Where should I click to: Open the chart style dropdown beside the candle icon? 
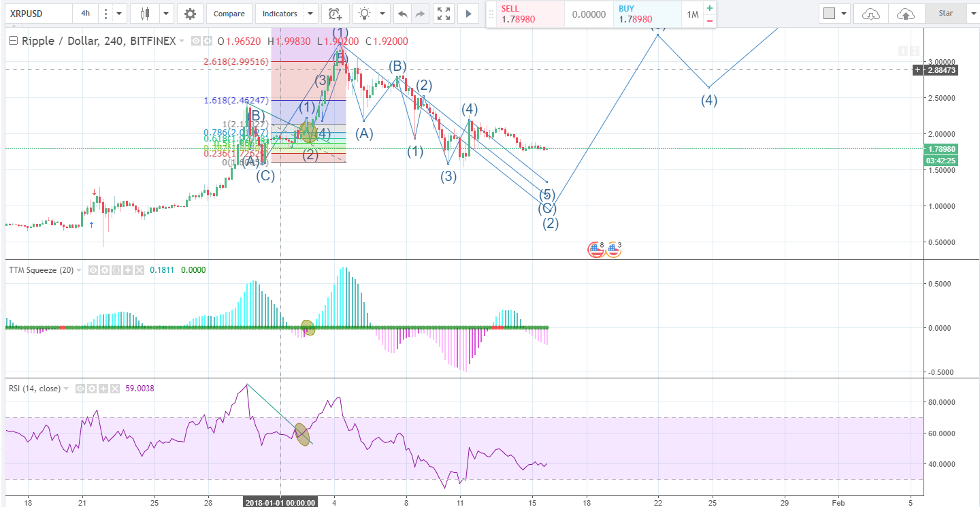point(165,14)
